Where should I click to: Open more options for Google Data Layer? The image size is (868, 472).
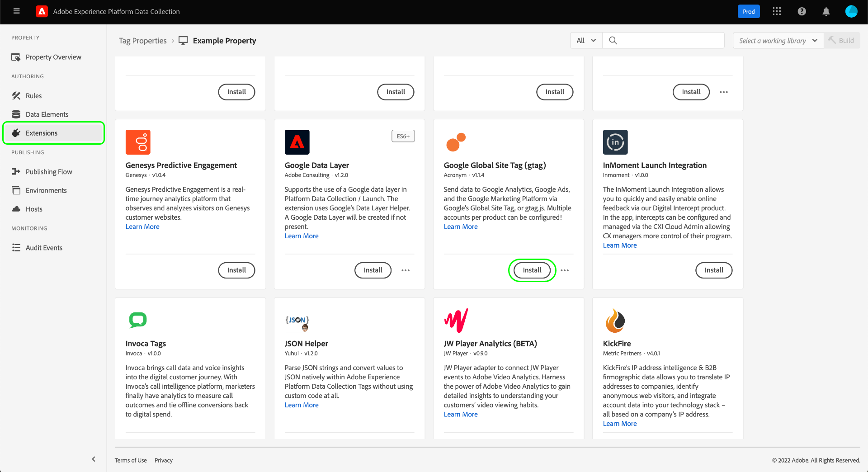406,270
